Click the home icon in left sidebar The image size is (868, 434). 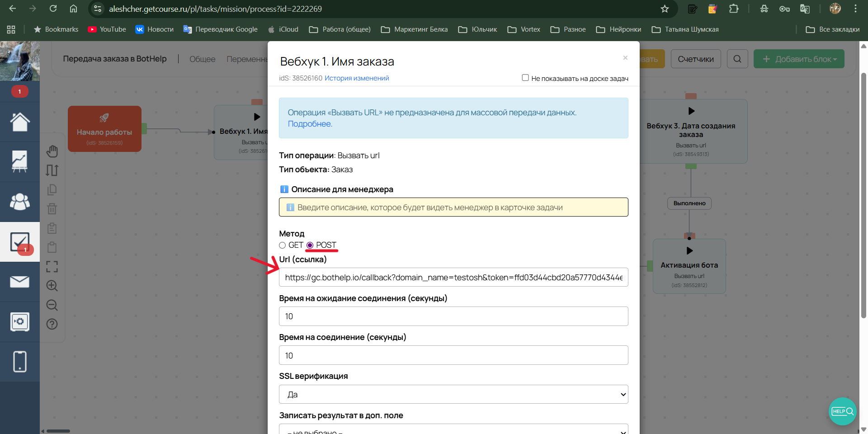coord(19,122)
